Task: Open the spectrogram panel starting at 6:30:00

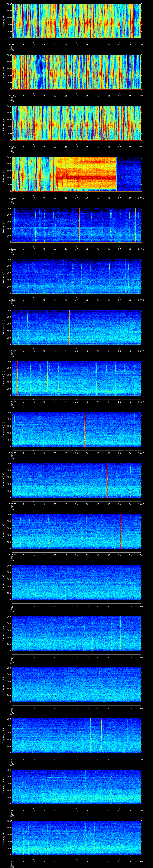Action: coord(77,736)
